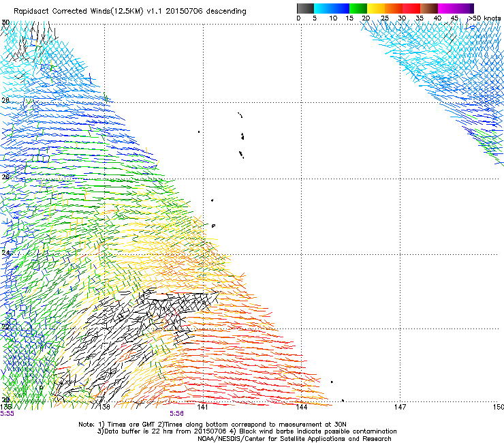This screenshot has height=443, width=504.
Task: Click the '135' longitude axis label
Action: 6,407
